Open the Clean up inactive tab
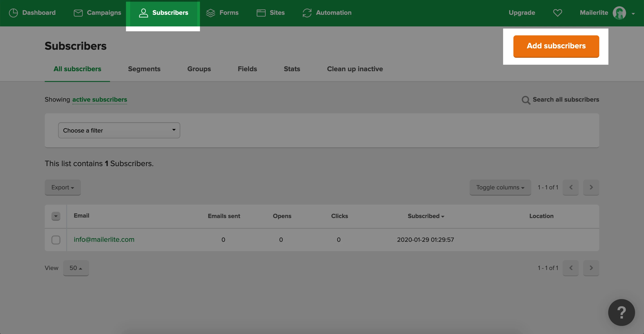This screenshot has width=644, height=334. [x=355, y=69]
